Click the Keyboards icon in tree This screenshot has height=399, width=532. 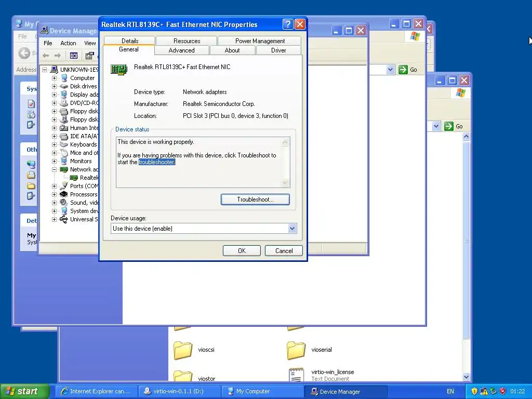[64, 144]
